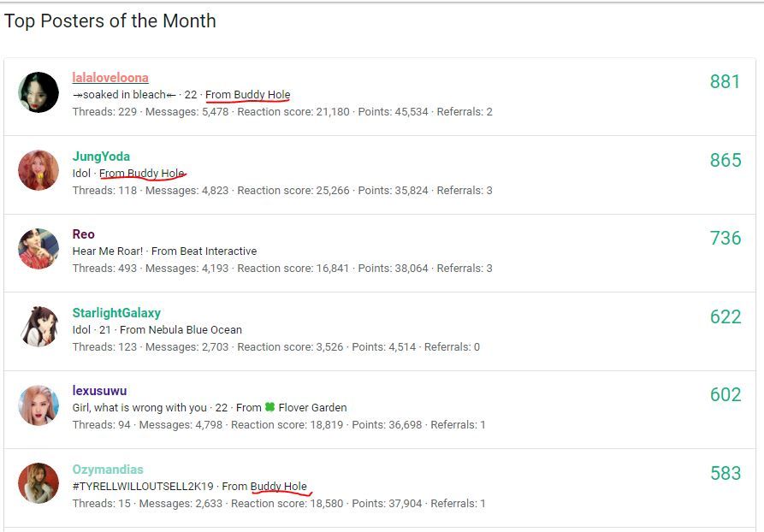Open lalaloveloona's profile link
The image size is (764, 532).
[110, 78]
